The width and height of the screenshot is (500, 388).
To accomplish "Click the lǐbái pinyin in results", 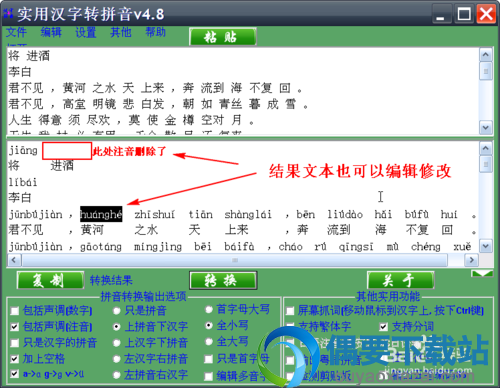I will (23, 182).
